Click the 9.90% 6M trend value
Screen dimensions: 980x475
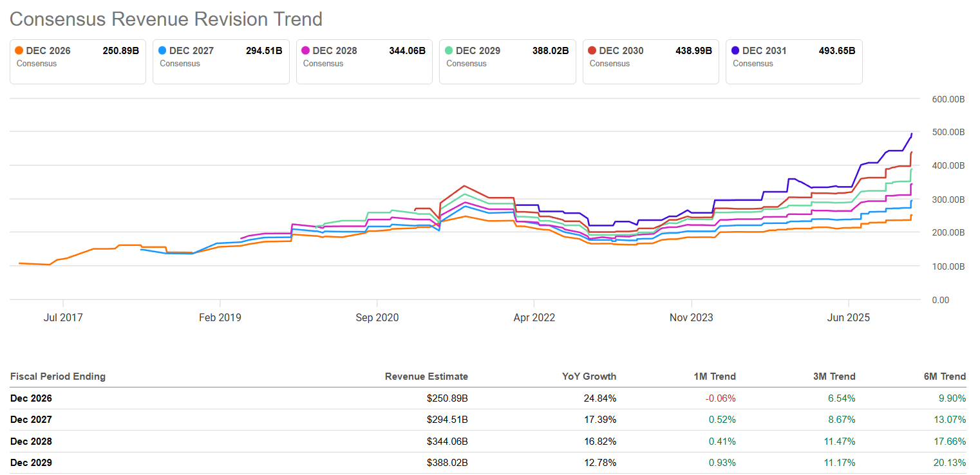click(x=953, y=398)
